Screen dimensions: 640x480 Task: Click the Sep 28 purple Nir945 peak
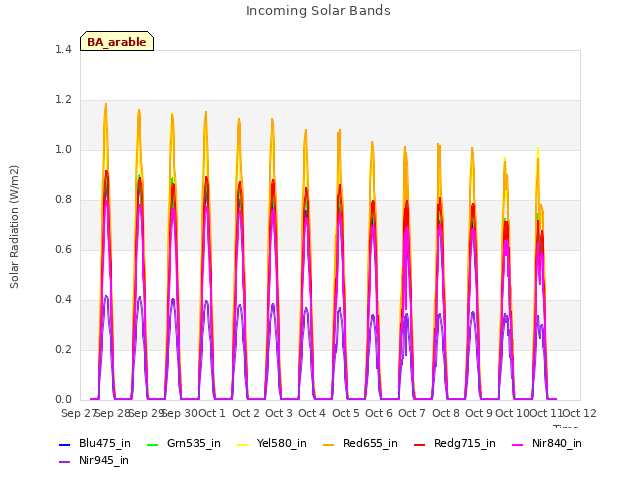pyautogui.click(x=107, y=296)
